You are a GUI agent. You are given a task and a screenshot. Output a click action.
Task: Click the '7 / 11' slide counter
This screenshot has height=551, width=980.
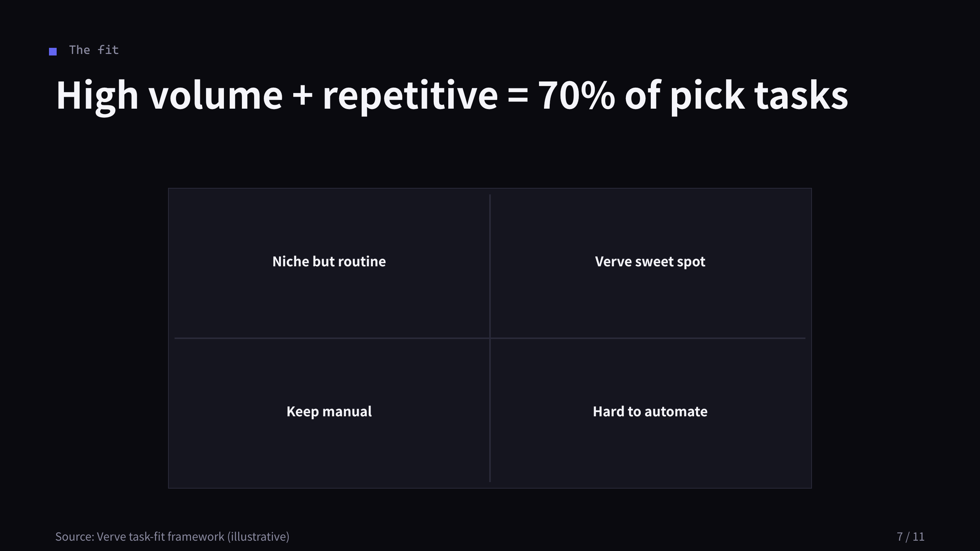[x=911, y=537]
